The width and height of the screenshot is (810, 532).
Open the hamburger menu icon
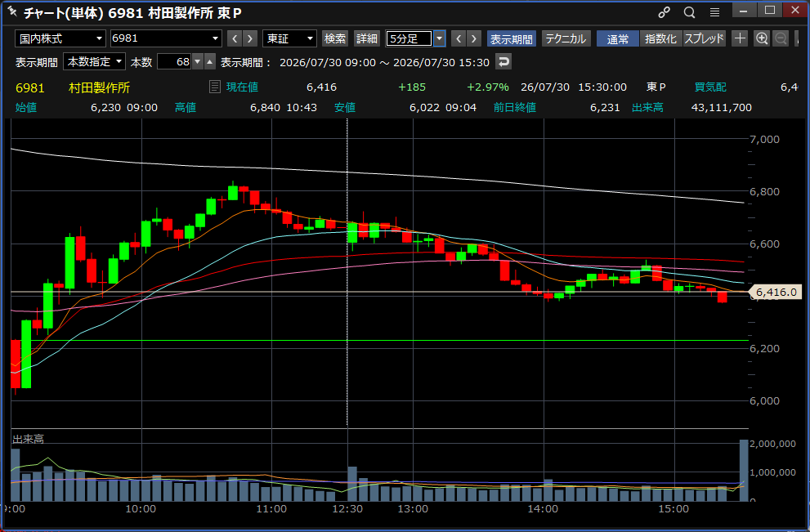click(714, 12)
